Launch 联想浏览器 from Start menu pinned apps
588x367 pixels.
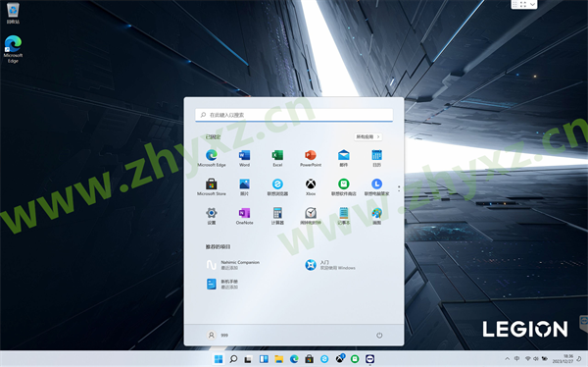[277, 186]
